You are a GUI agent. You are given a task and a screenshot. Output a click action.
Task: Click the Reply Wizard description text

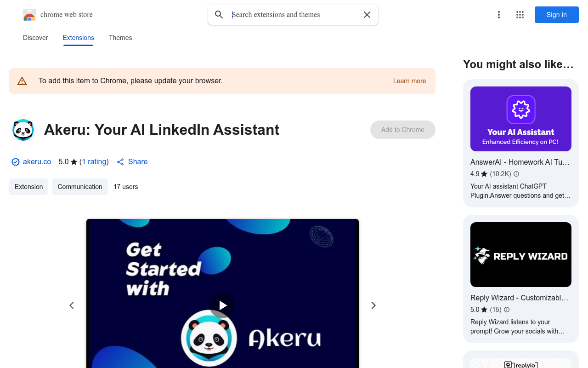pos(517,327)
